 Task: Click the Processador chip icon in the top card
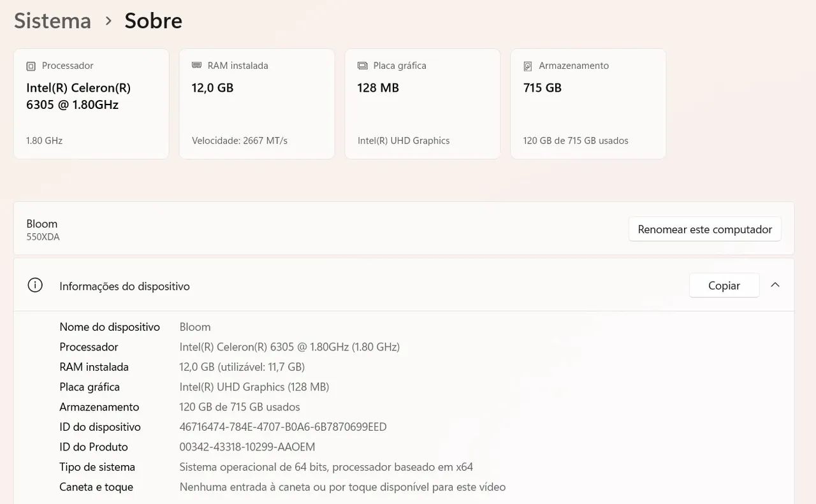pyautogui.click(x=31, y=66)
